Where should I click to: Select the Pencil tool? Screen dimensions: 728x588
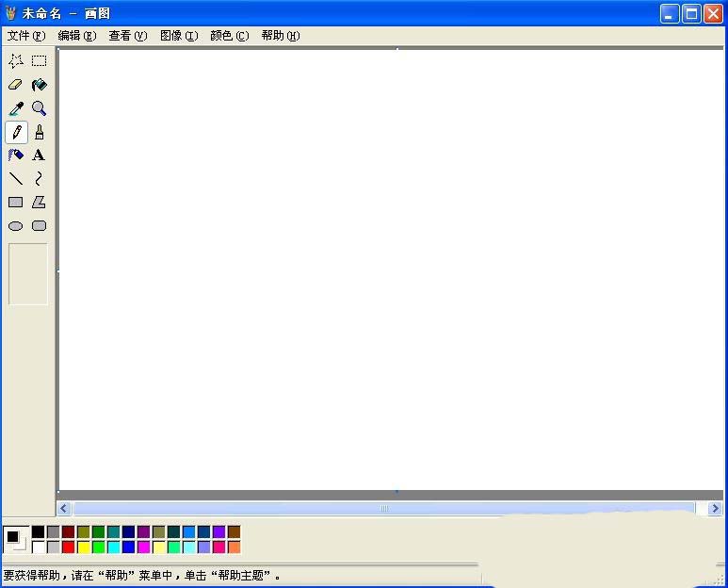coord(16,132)
